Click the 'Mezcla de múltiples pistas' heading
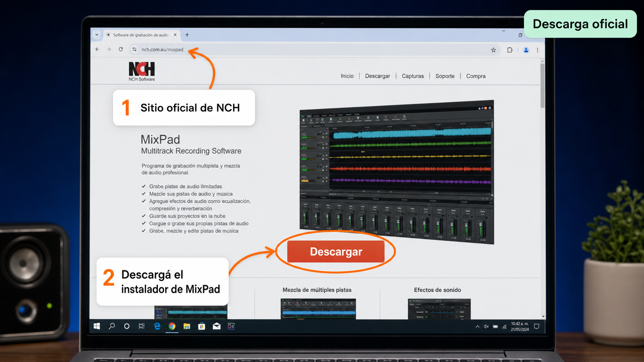This screenshot has height=362, width=644. [x=317, y=290]
